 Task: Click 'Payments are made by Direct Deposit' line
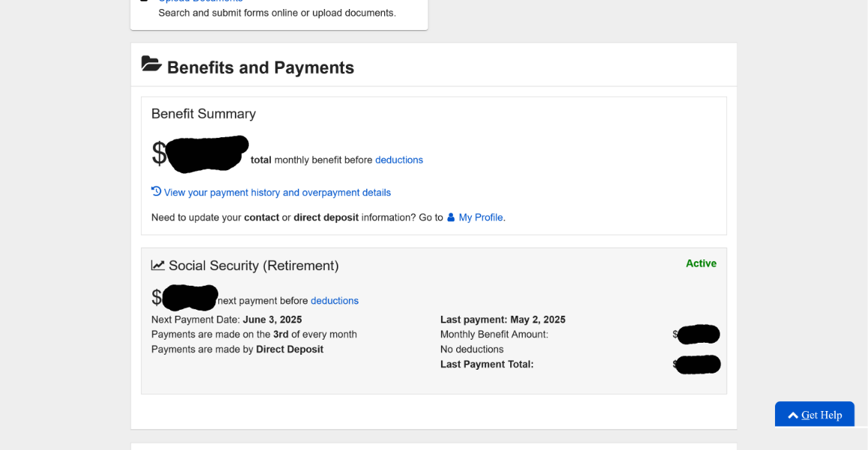point(237,349)
